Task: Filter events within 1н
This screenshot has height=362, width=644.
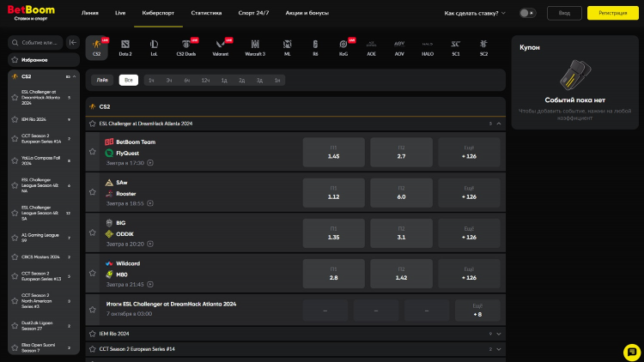Action: 277,81
